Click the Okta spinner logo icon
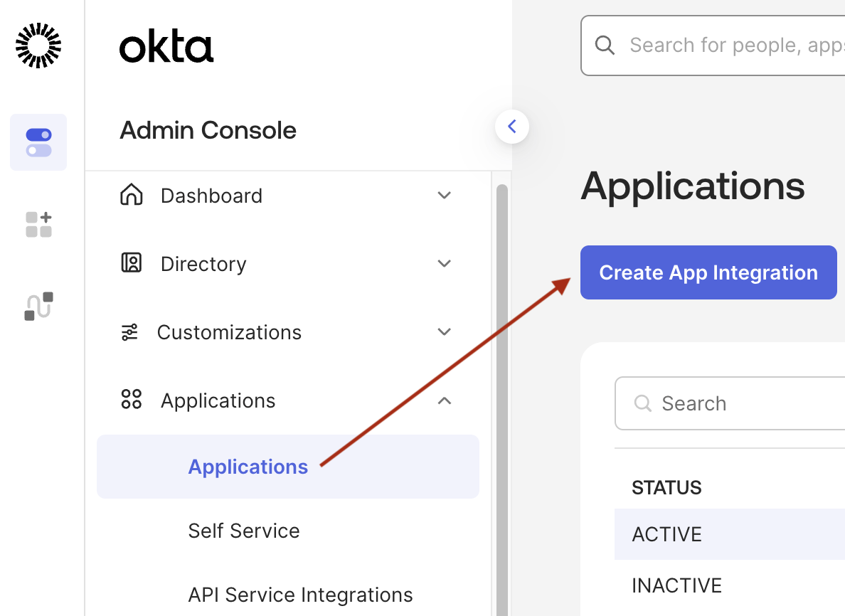The image size is (845, 616). pyautogui.click(x=38, y=45)
